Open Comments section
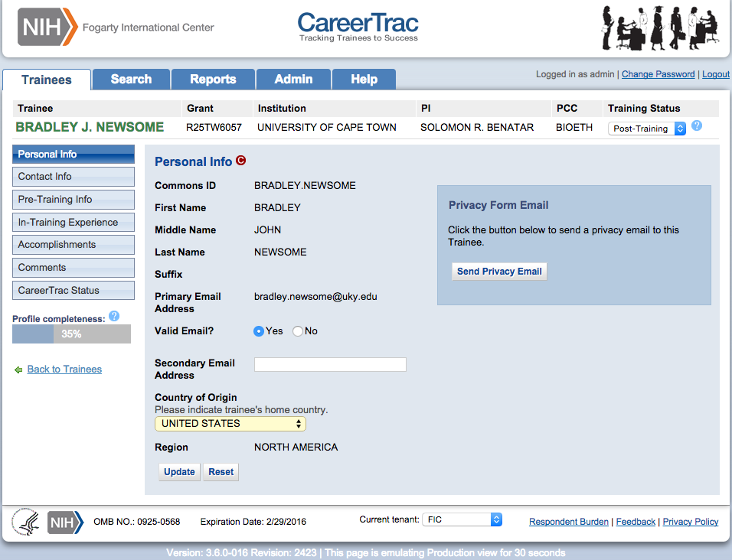Image resolution: width=732 pixels, height=560 pixels. pyautogui.click(x=74, y=268)
